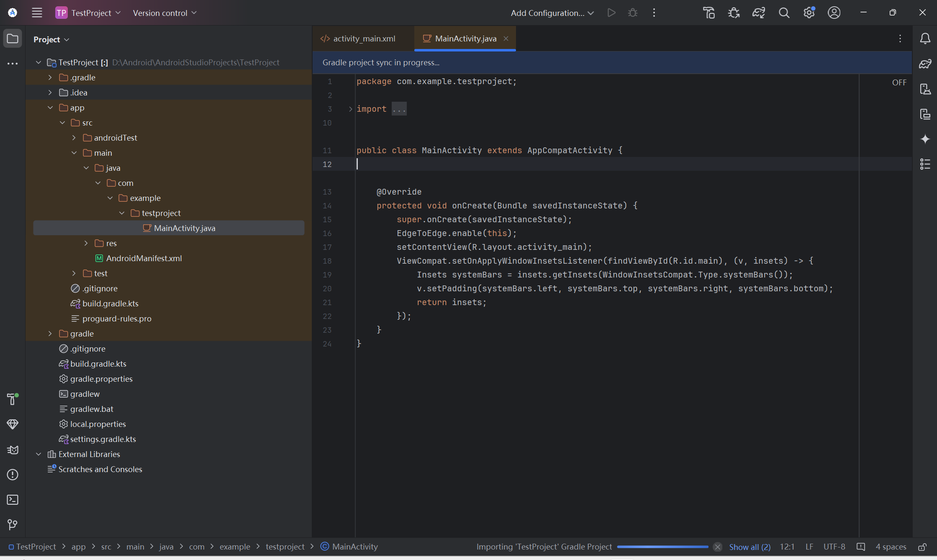This screenshot has height=560, width=937.
Task: Open the Problems tool window
Action: (x=13, y=475)
